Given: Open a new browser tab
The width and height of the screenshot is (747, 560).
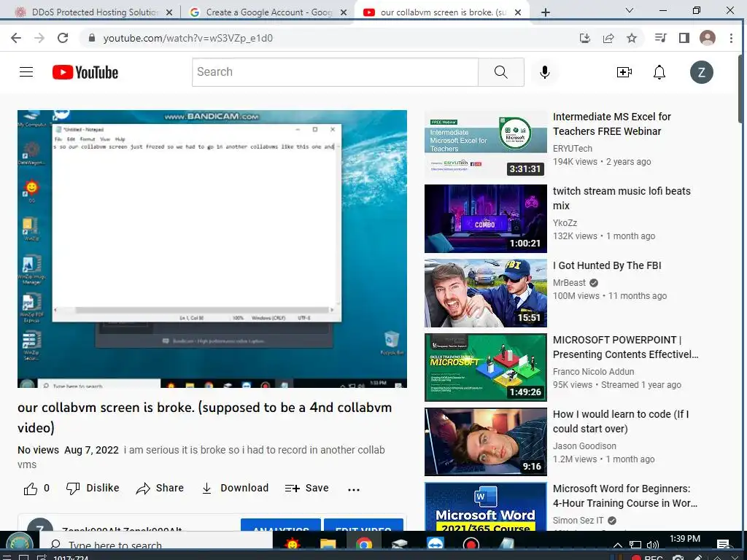Looking at the screenshot, I should click(x=546, y=12).
